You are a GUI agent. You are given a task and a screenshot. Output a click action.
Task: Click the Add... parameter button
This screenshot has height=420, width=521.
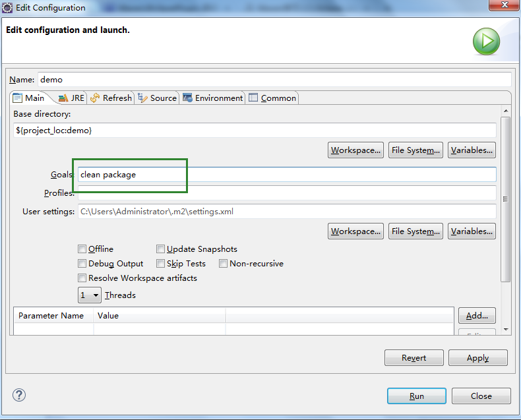point(477,316)
